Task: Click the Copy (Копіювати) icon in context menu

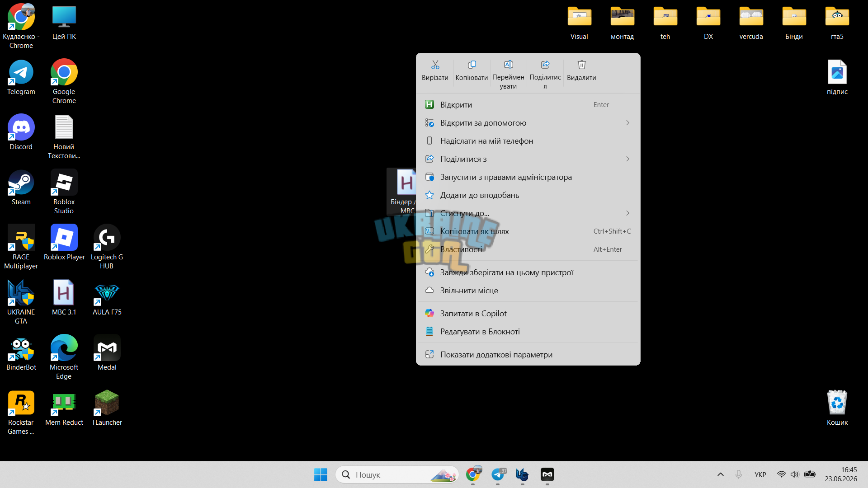Action: coord(472,65)
